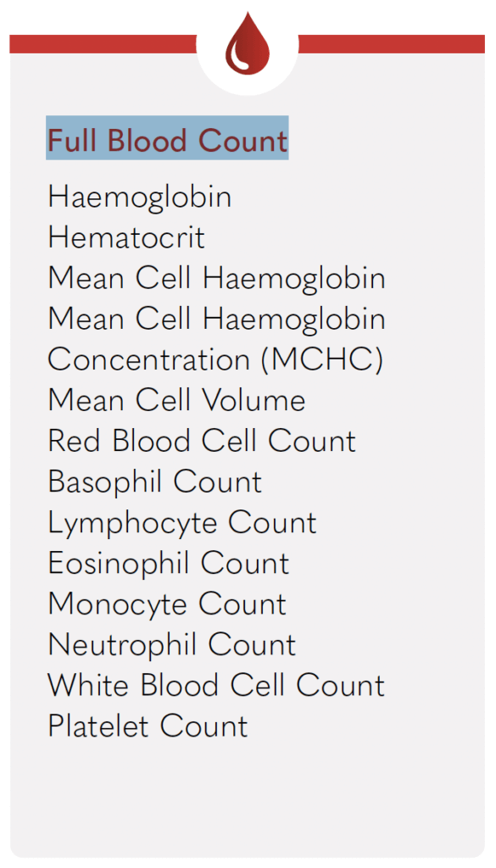Click Monocyte Count text
Viewport: 496px width, 868px height.
167,604
